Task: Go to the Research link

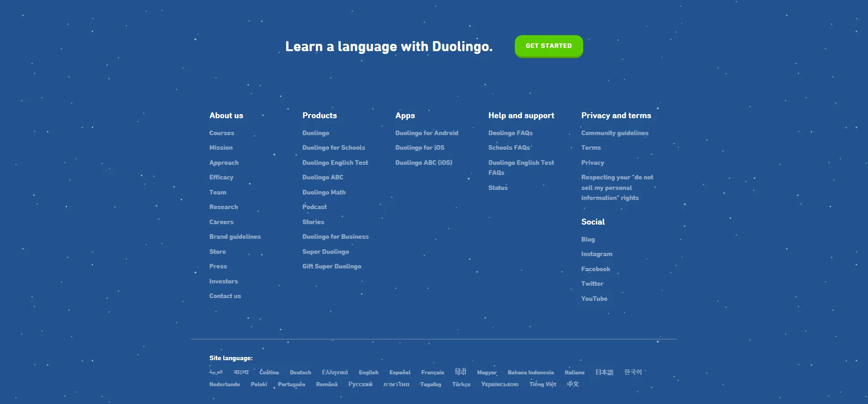Action: pos(224,207)
